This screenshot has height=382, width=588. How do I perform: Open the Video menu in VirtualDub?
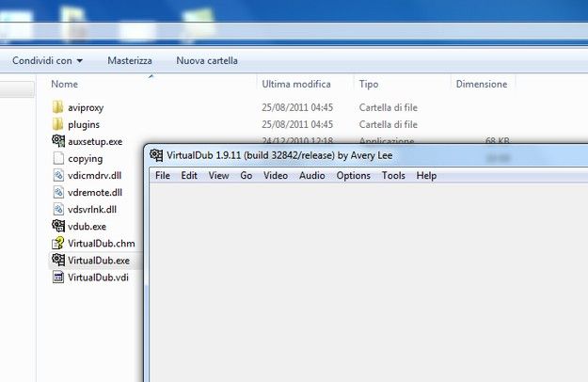pos(276,175)
